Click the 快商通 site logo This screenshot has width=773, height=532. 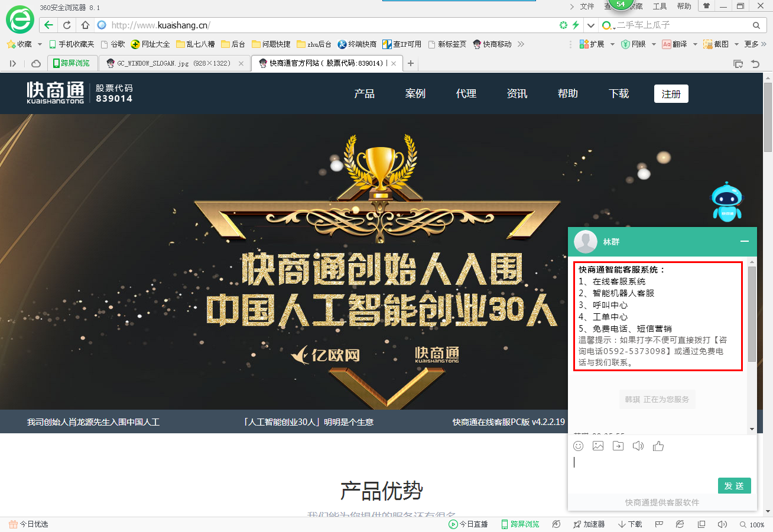coord(56,92)
